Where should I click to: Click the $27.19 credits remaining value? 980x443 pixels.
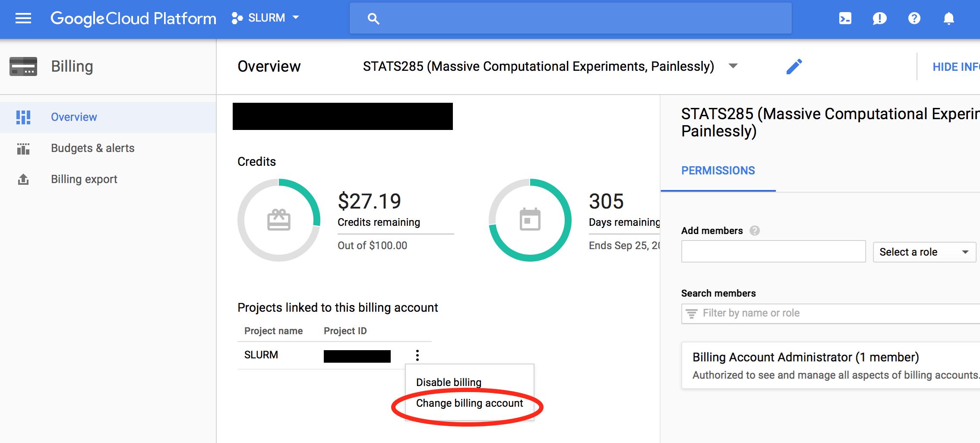click(x=369, y=201)
